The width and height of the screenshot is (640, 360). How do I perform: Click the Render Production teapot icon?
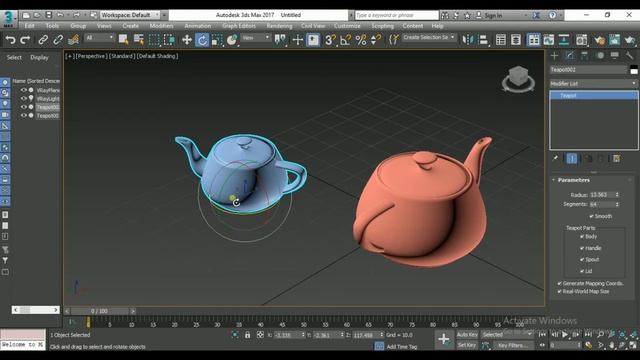630,40
